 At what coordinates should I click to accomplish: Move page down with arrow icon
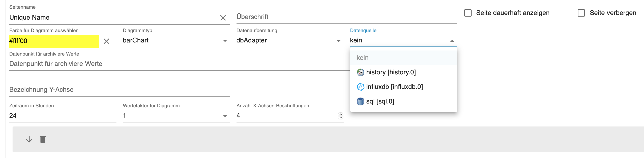29,139
